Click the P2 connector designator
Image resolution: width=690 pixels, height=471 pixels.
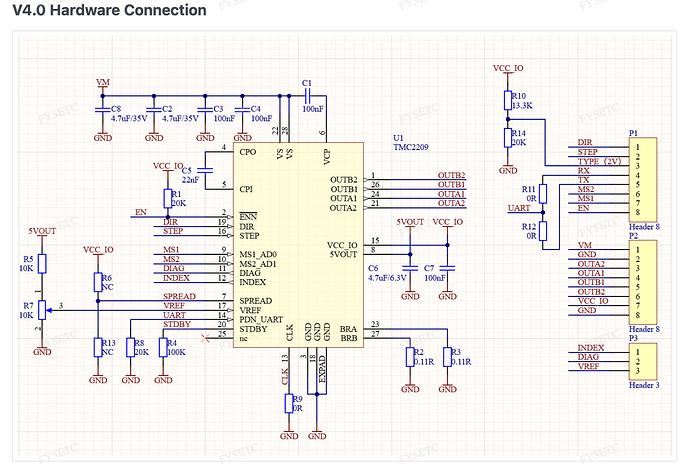633,236
